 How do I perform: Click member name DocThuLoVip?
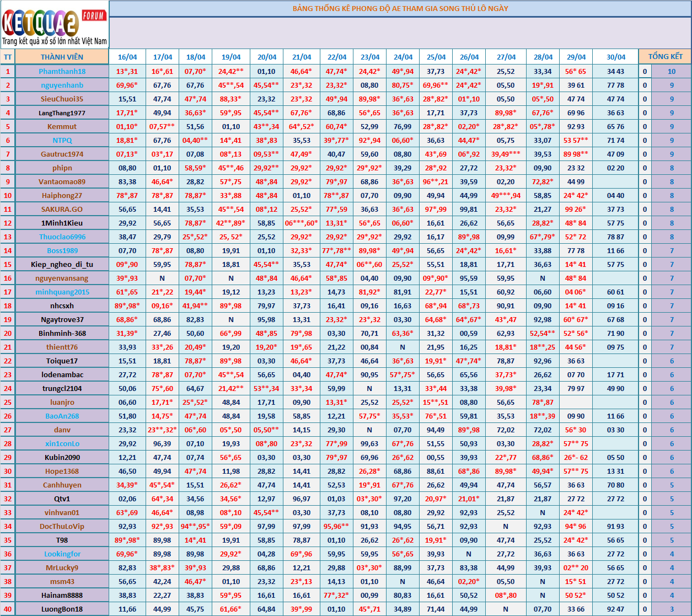point(62,526)
